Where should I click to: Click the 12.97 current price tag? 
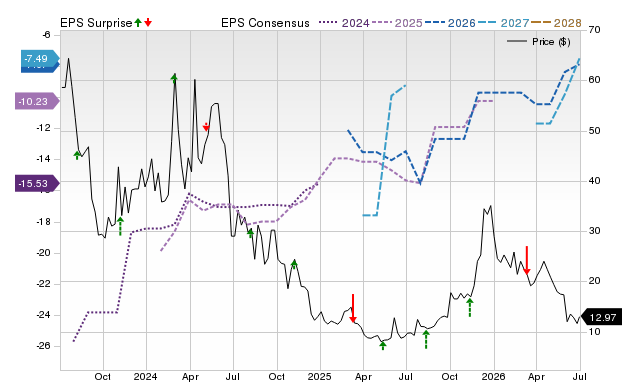coord(601,317)
